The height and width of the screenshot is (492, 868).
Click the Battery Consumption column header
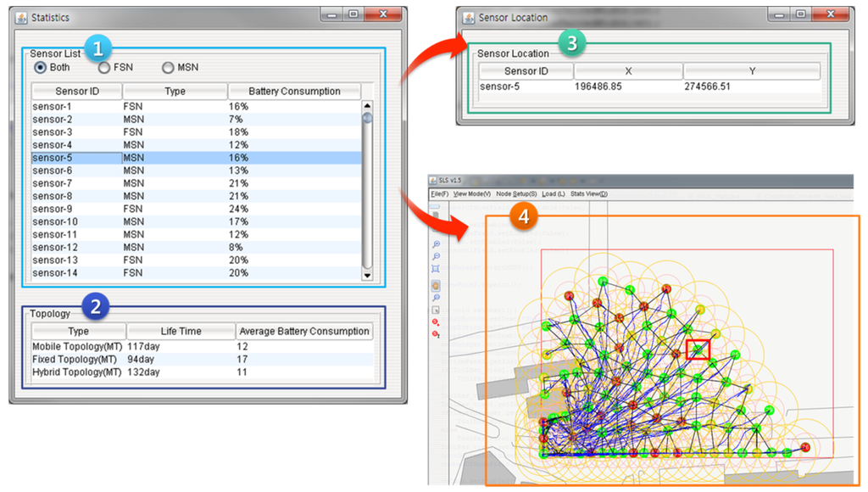point(294,92)
